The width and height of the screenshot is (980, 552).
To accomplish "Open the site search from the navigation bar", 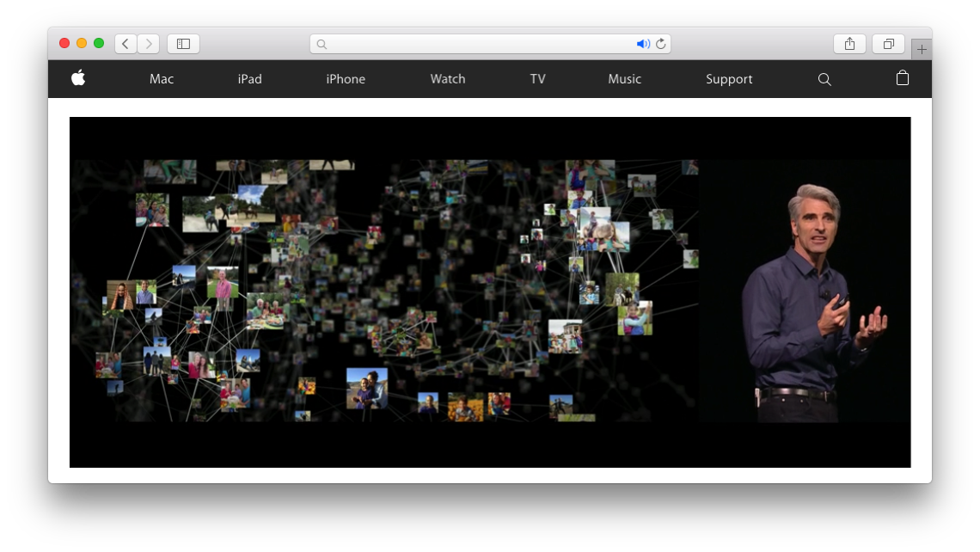I will 824,79.
